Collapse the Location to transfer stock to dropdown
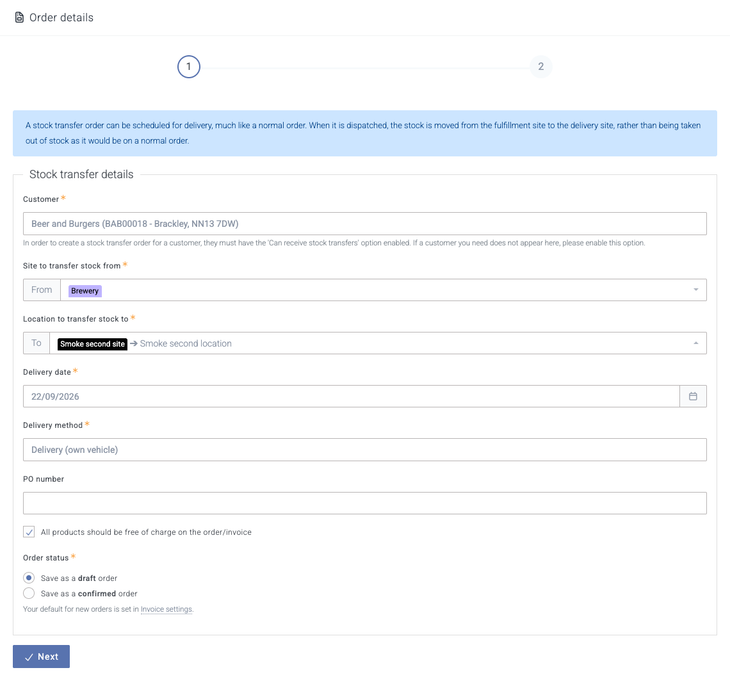 [696, 343]
